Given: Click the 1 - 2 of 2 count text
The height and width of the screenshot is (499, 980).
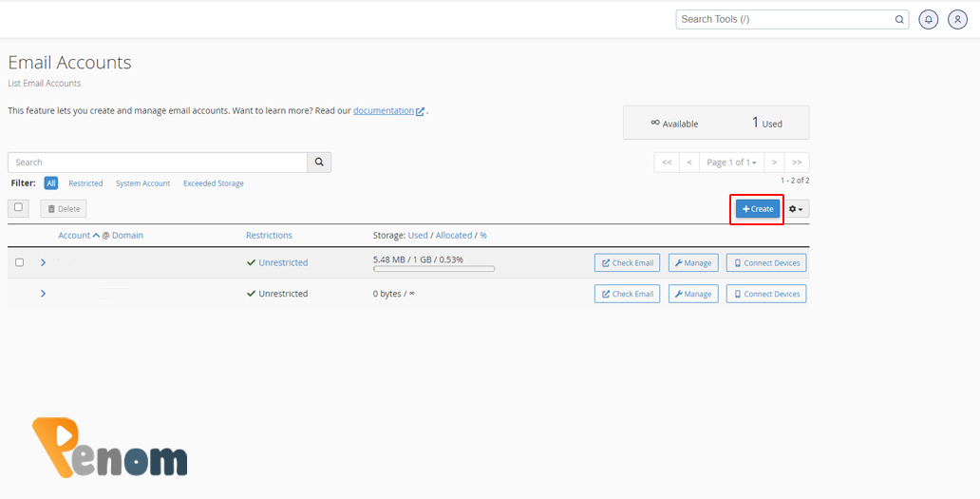Looking at the screenshot, I should pyautogui.click(x=795, y=180).
